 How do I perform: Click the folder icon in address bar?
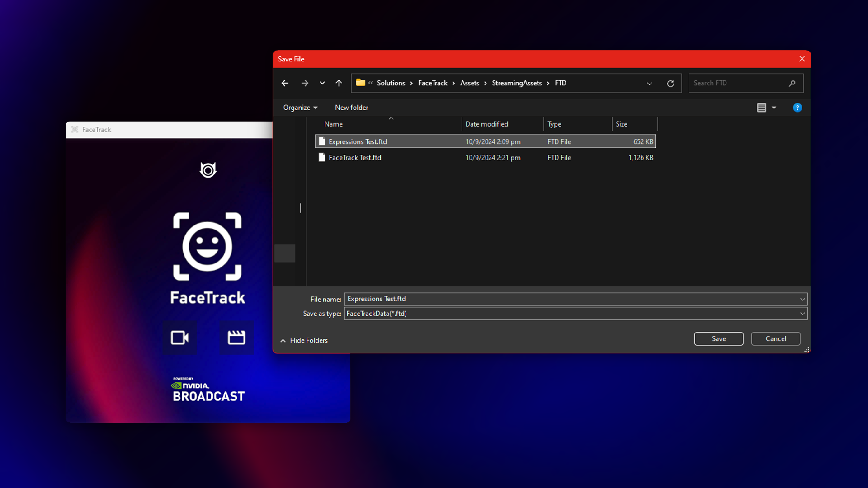(360, 83)
